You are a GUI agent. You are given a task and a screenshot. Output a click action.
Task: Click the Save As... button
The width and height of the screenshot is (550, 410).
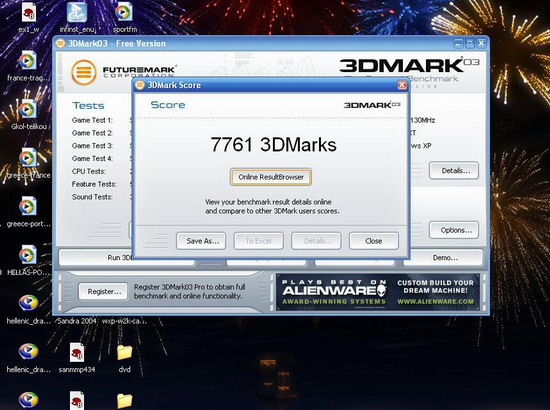tap(201, 241)
